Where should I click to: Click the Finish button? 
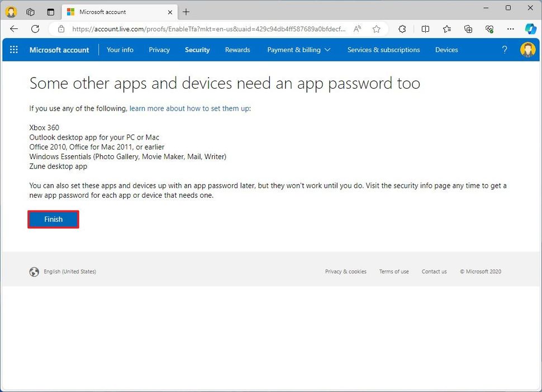tap(53, 219)
